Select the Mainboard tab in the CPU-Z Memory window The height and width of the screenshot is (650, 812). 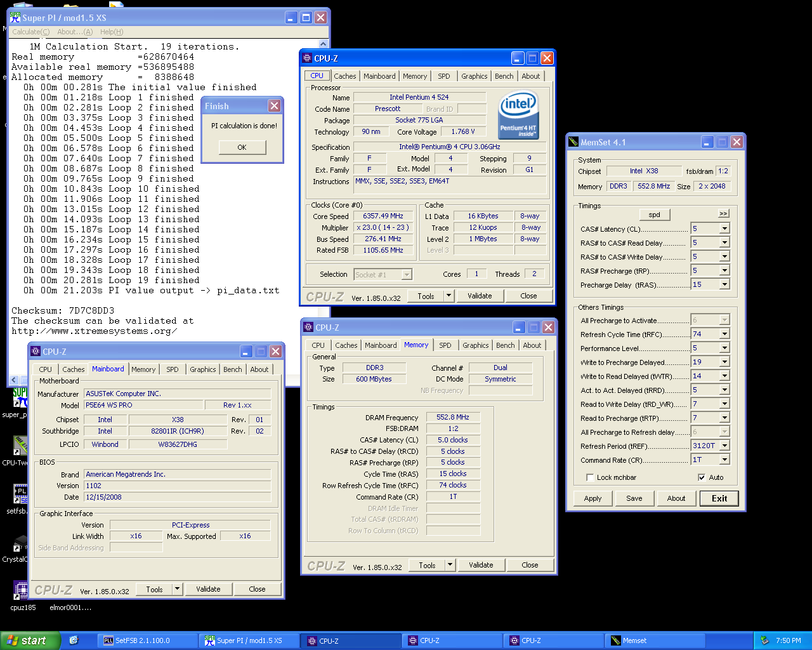coord(381,345)
